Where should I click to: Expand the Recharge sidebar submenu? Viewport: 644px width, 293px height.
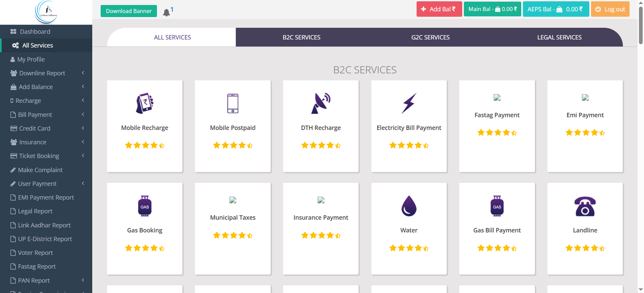point(28,100)
